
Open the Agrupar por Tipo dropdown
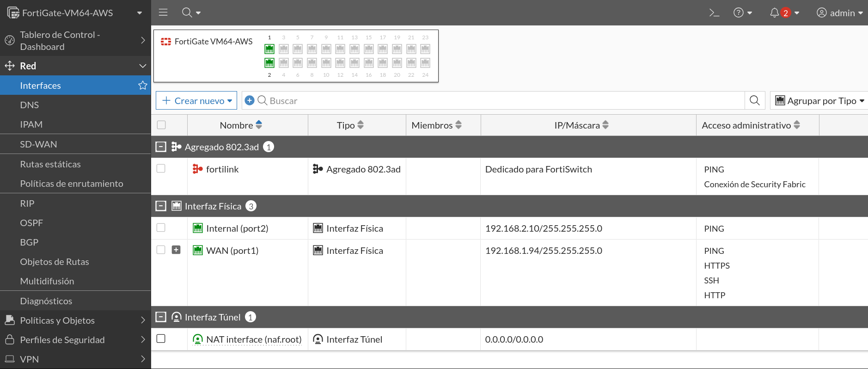819,101
